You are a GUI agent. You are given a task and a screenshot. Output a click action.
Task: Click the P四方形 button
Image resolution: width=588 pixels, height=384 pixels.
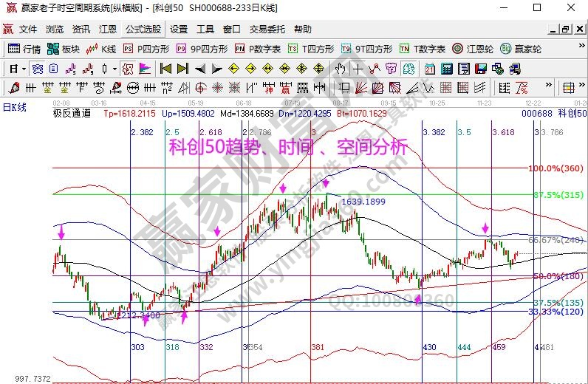coord(146,49)
